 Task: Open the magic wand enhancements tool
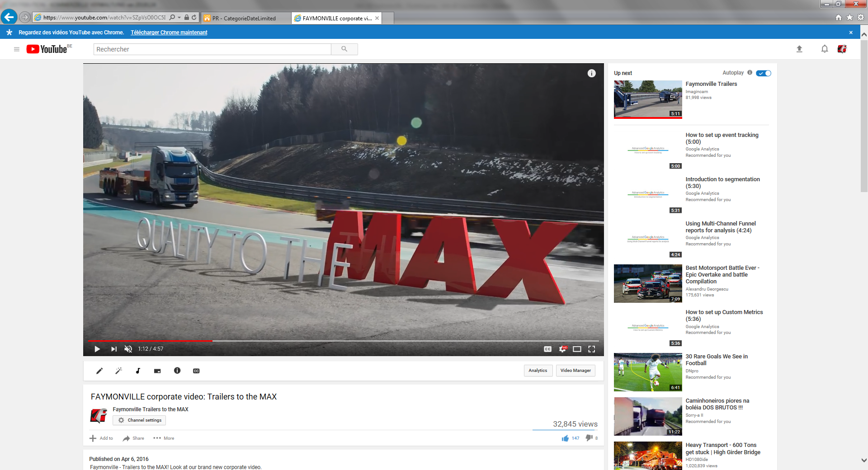(x=118, y=371)
